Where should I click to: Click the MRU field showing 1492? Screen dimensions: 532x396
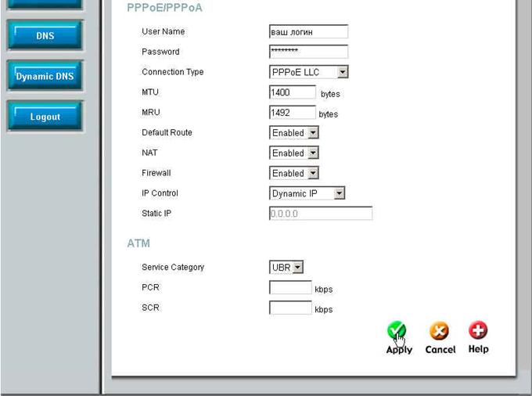[x=293, y=113]
